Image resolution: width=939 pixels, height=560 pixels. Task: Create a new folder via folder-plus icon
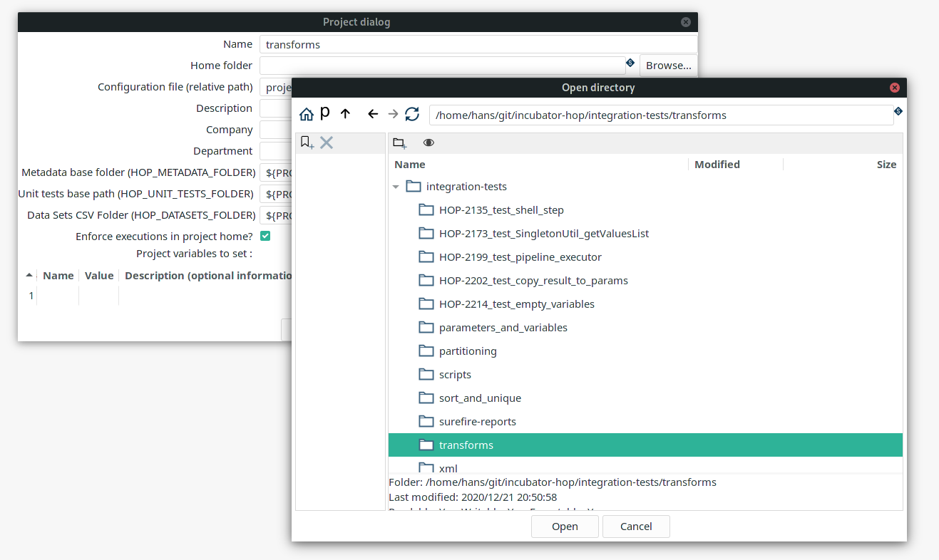click(x=400, y=143)
